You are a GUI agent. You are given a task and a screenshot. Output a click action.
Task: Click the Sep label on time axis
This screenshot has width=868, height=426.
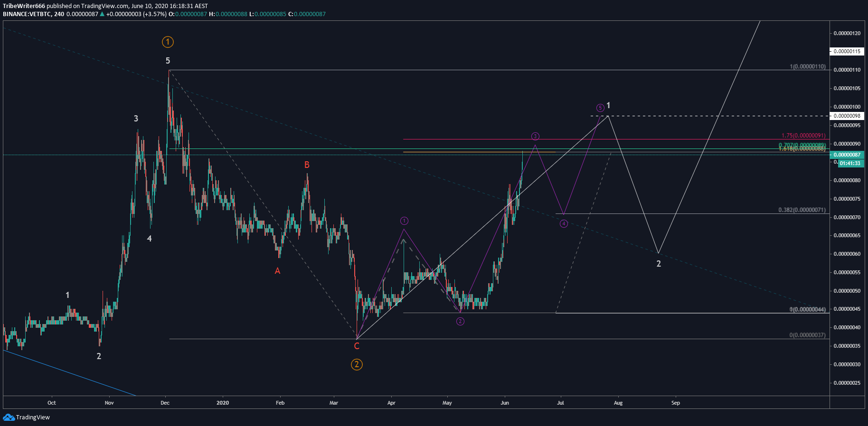tap(676, 403)
